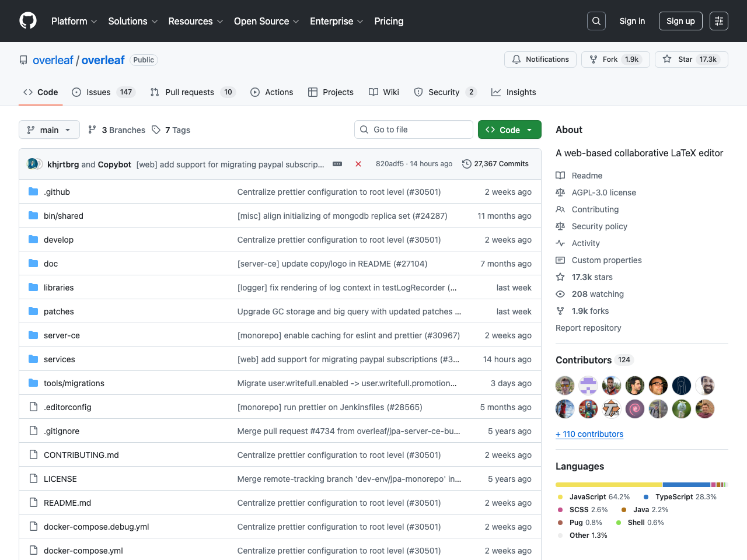Click inside the Go to file field
The height and width of the screenshot is (560, 747).
414,129
